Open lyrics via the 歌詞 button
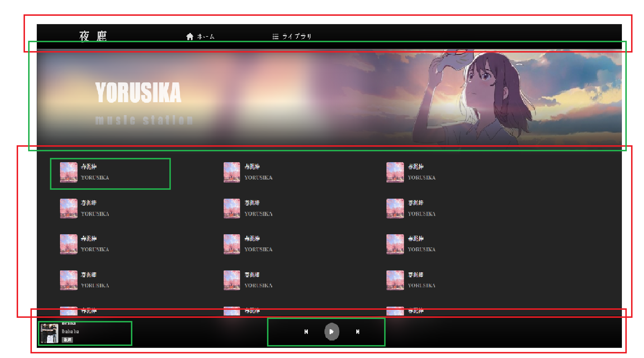This screenshot has height=358, width=644. pos(67,340)
